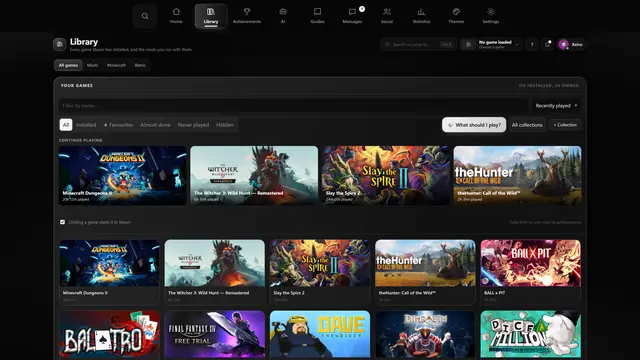This screenshot has width=640, height=360.
Task: Select the Almost done filter chip
Action: pyautogui.click(x=155, y=125)
